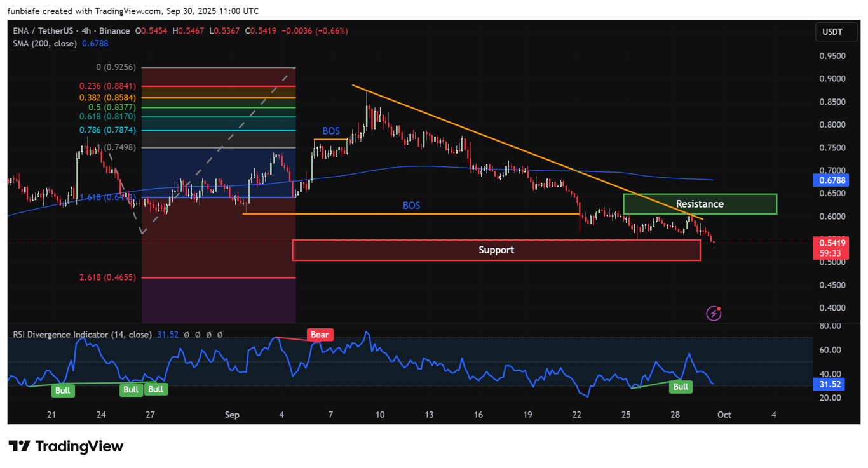The image size is (868, 468).
Task: Select the upper BOS label near the peak
Action: click(x=332, y=131)
